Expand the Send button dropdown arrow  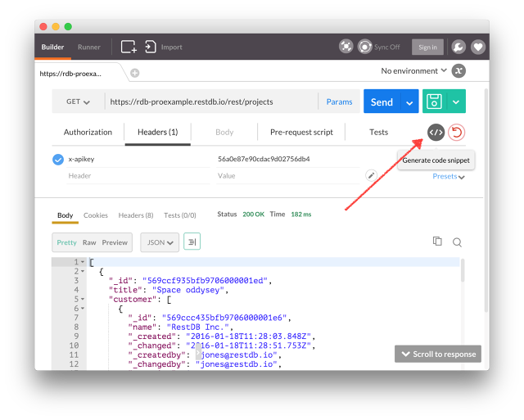(409, 102)
